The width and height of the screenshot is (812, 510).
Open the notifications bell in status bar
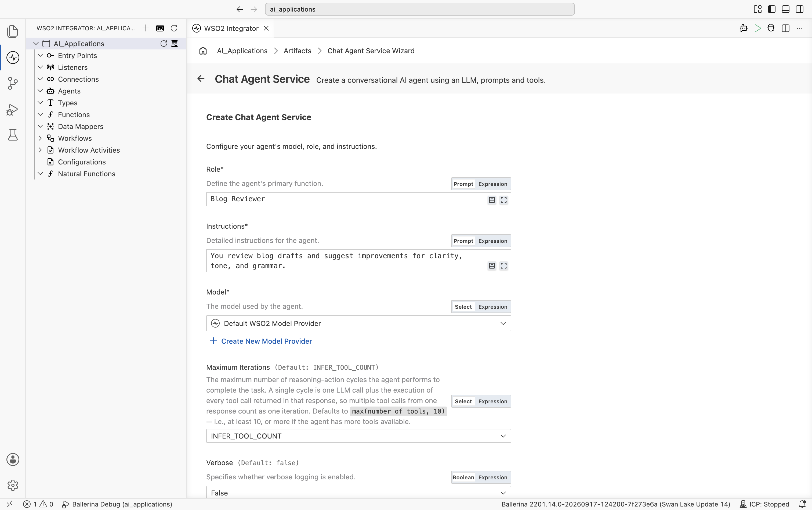[803, 504]
